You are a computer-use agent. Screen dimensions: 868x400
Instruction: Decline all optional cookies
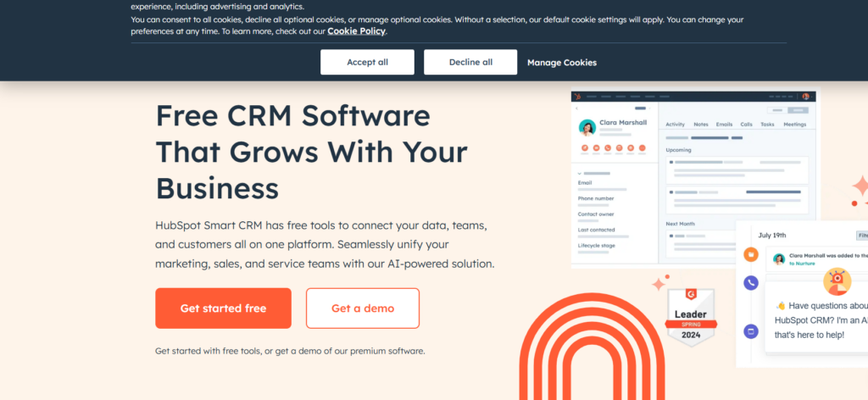click(x=470, y=62)
